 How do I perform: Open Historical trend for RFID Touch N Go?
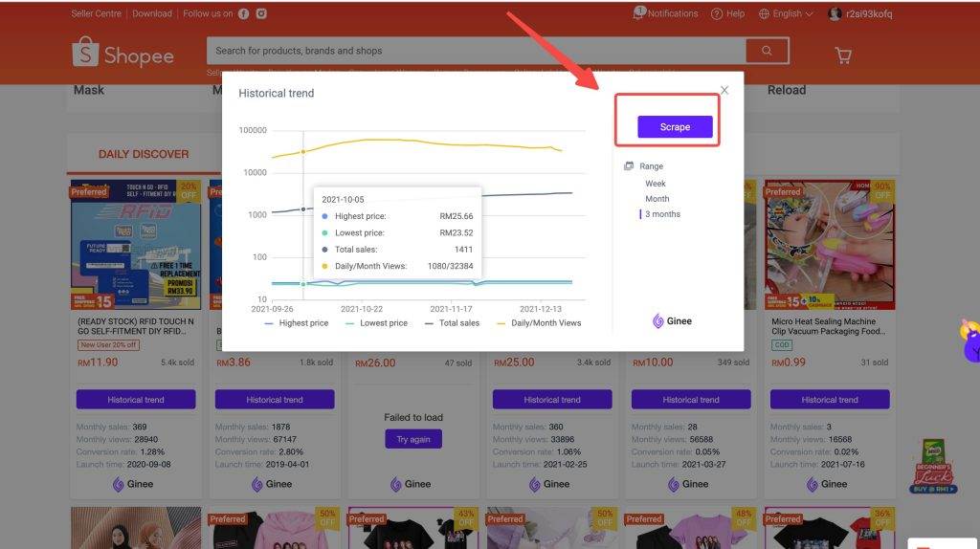[136, 400]
